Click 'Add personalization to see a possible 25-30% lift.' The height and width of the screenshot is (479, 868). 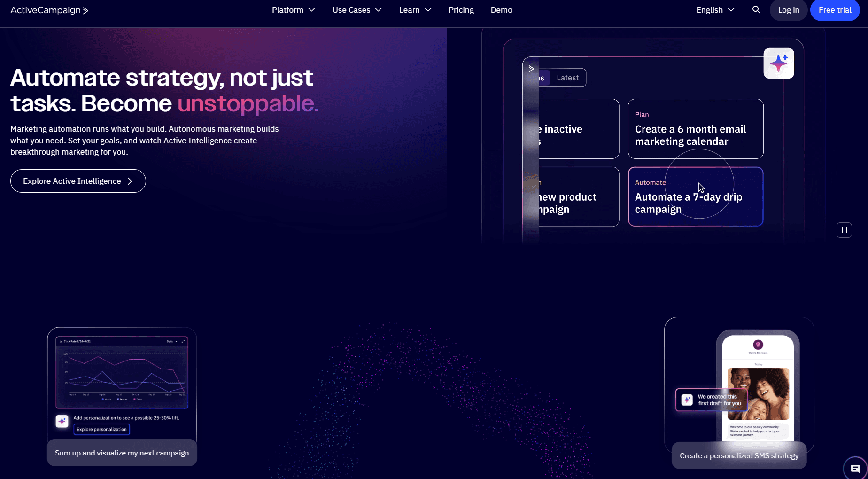click(x=126, y=417)
